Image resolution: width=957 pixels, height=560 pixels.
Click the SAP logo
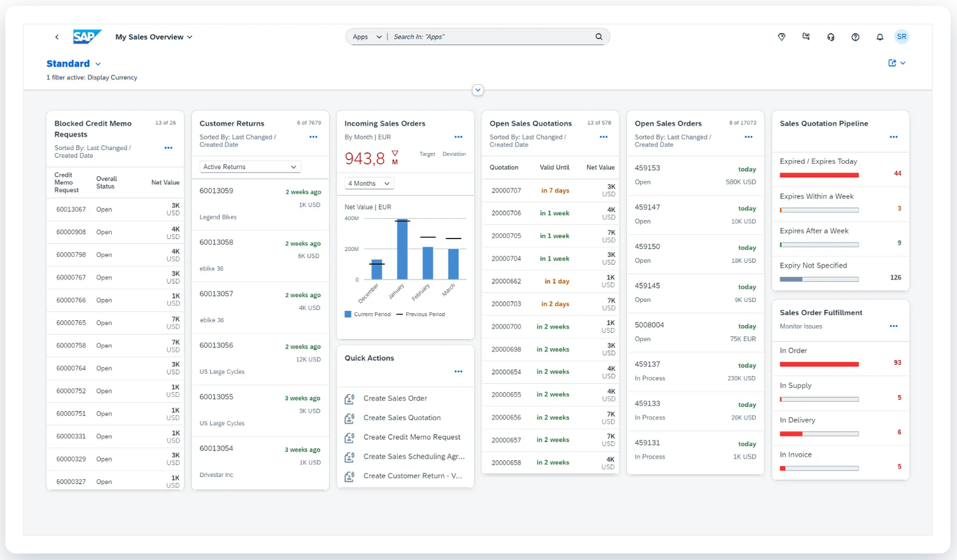click(87, 37)
